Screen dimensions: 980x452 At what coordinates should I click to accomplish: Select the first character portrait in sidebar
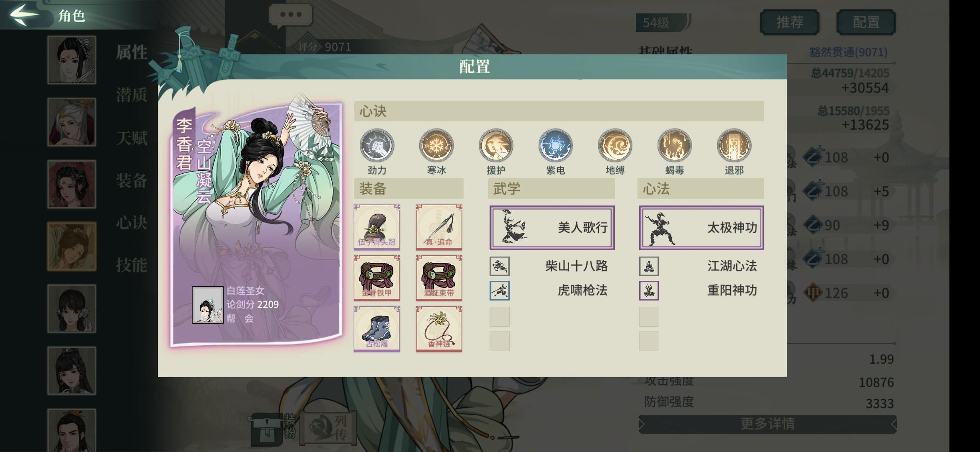pyautogui.click(x=72, y=60)
